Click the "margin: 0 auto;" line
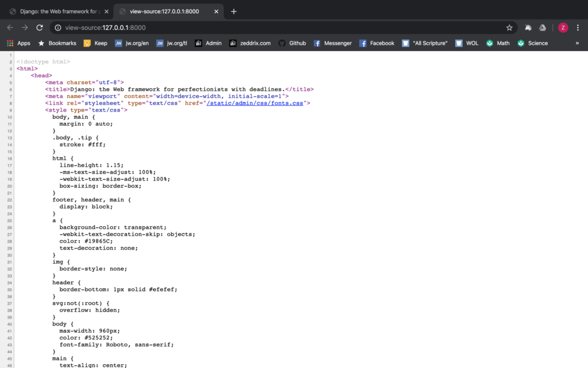 [86, 124]
